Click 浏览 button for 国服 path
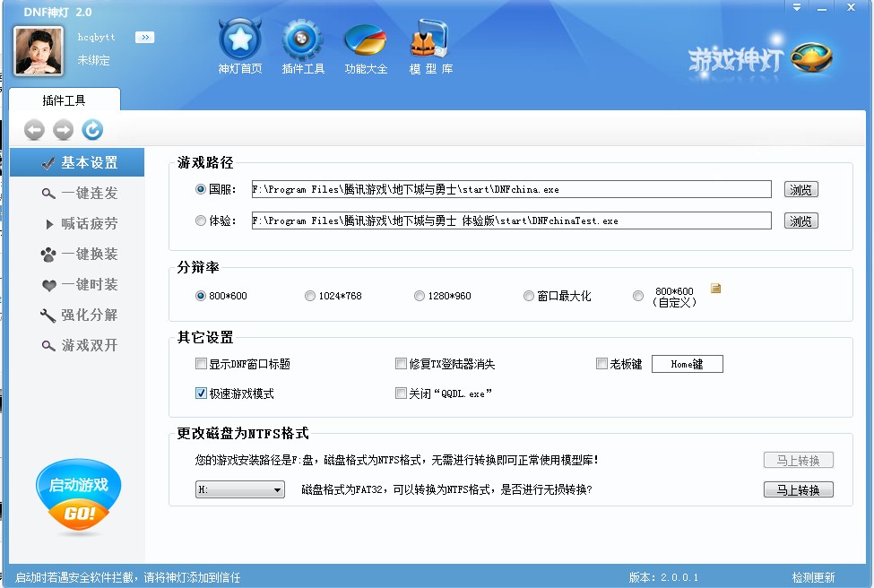This screenshot has width=874, height=588. pyautogui.click(x=801, y=189)
